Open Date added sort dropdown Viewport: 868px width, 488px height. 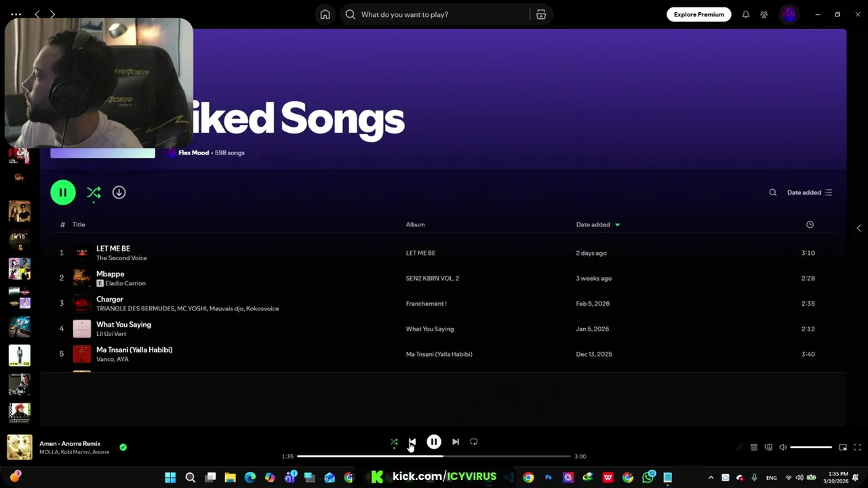[810, 192]
